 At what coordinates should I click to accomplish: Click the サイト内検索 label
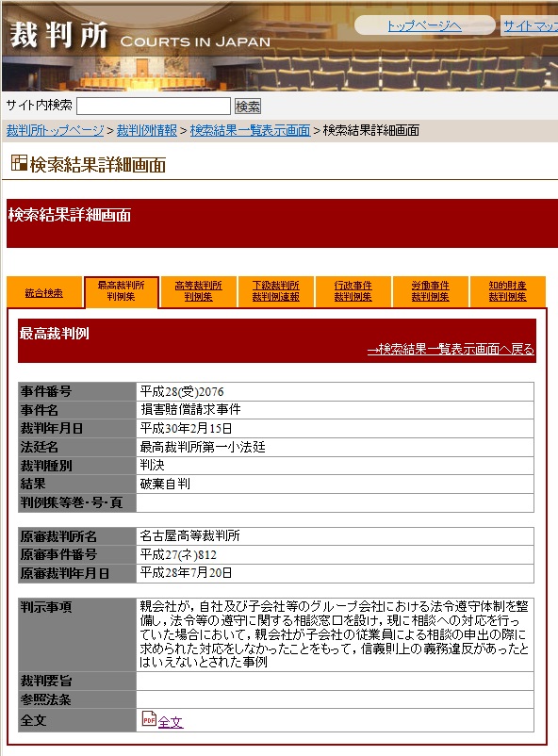(x=39, y=106)
